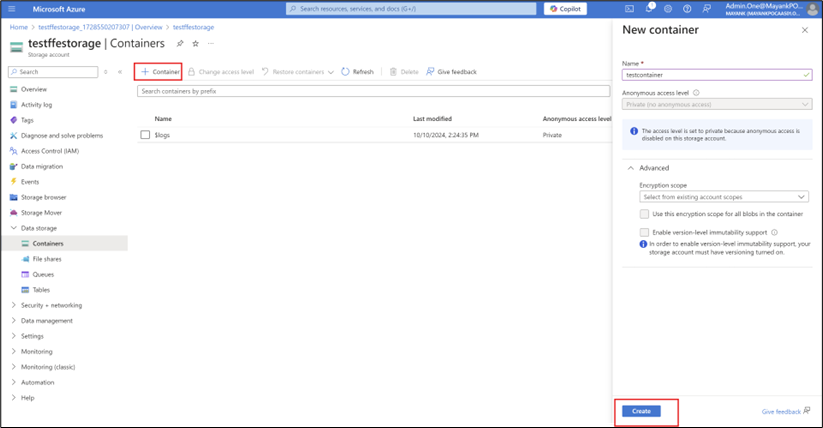Click the sidebar Search box
The width and height of the screenshot is (823, 428).
click(x=53, y=72)
